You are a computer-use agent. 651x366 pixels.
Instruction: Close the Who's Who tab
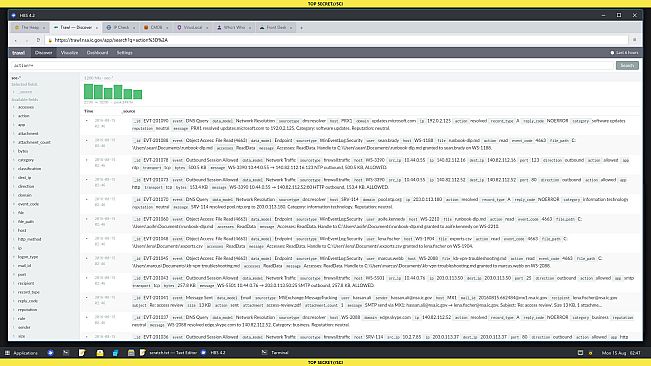point(250,28)
